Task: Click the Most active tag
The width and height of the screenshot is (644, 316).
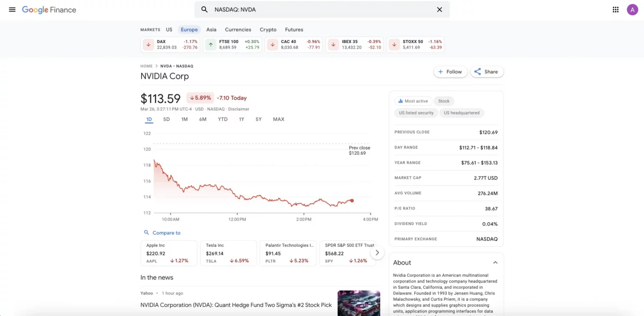Action: [x=413, y=101]
